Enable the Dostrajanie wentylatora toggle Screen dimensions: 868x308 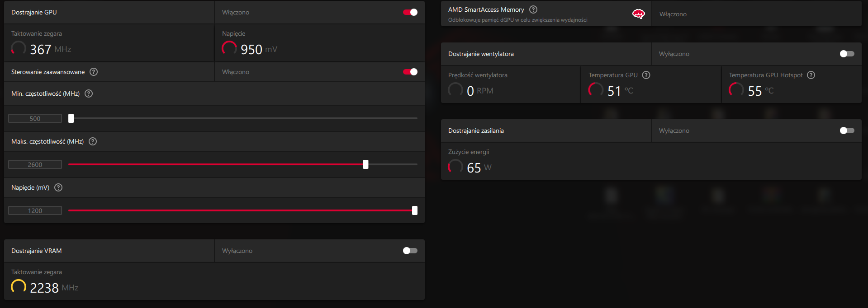pos(847,54)
